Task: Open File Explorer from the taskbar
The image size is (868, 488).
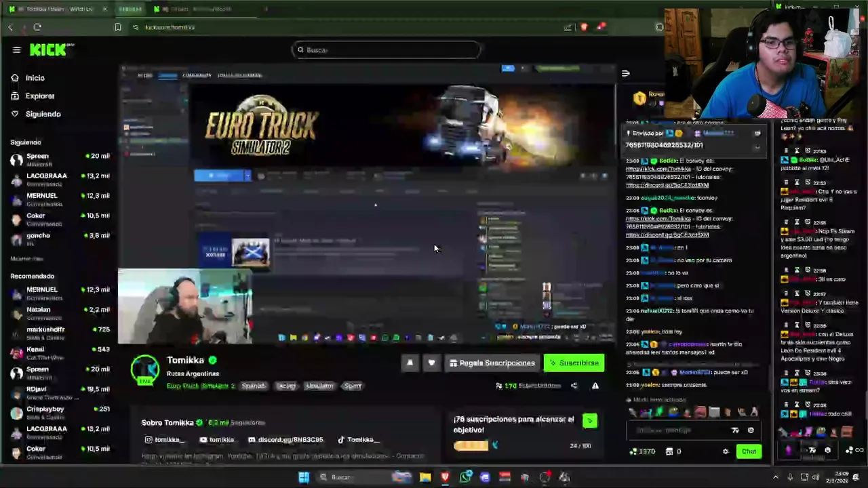Action: 425,477
